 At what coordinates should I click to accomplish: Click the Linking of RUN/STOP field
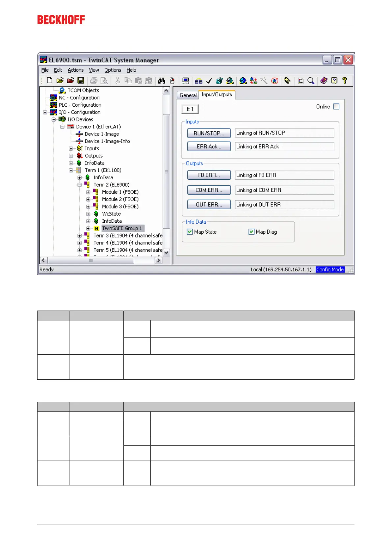284,133
